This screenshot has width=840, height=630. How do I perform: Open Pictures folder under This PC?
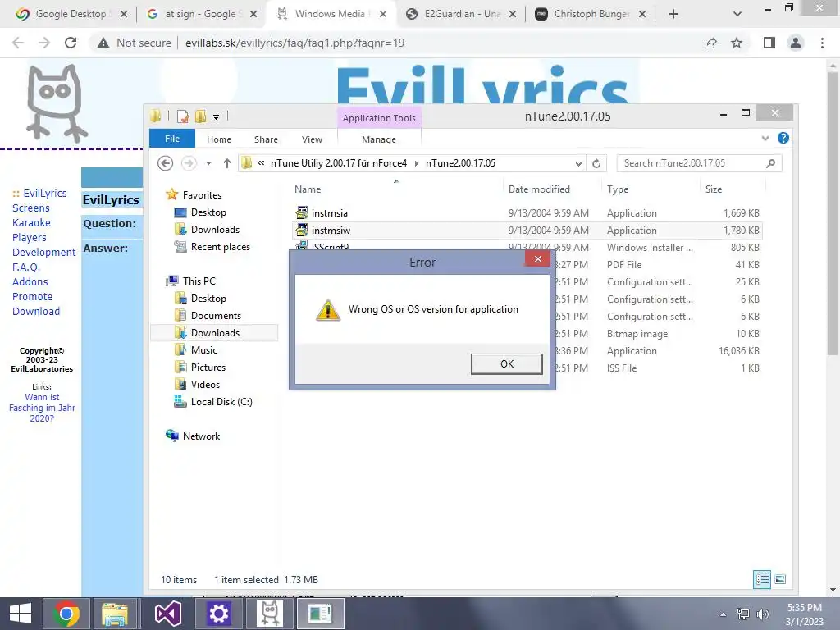tap(208, 367)
